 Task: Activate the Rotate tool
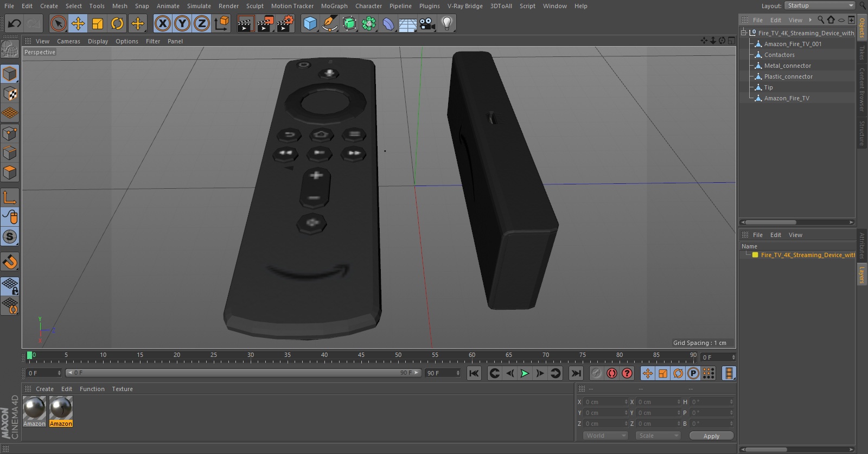click(x=117, y=23)
